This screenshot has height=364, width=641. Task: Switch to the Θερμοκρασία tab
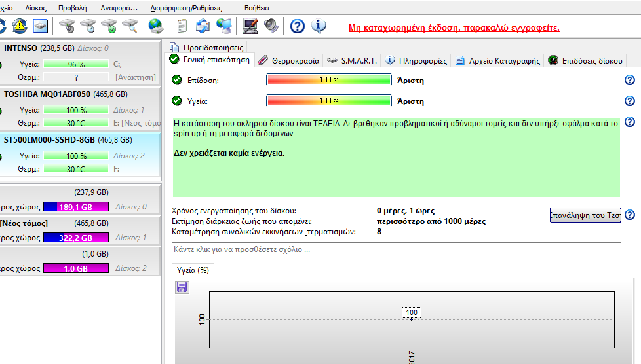click(x=288, y=60)
